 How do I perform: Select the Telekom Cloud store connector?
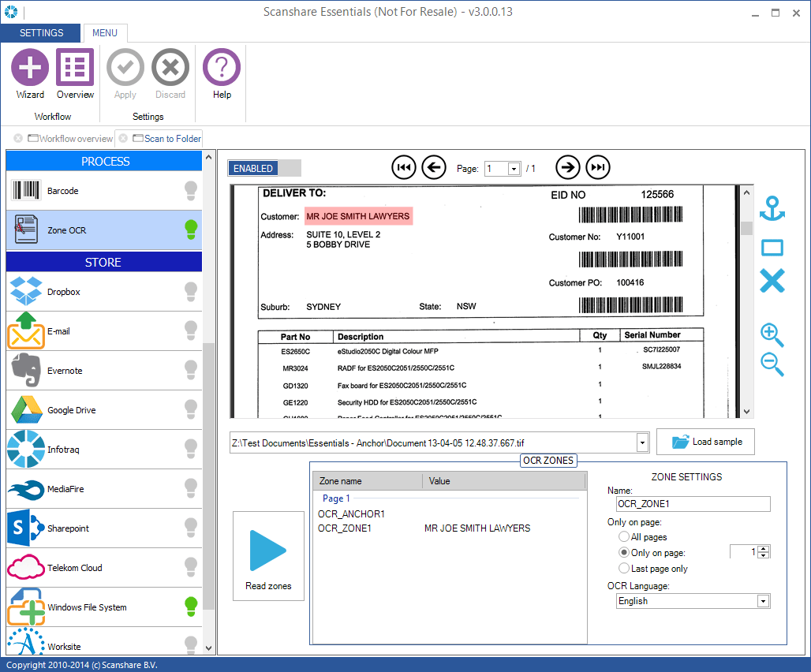click(x=104, y=568)
